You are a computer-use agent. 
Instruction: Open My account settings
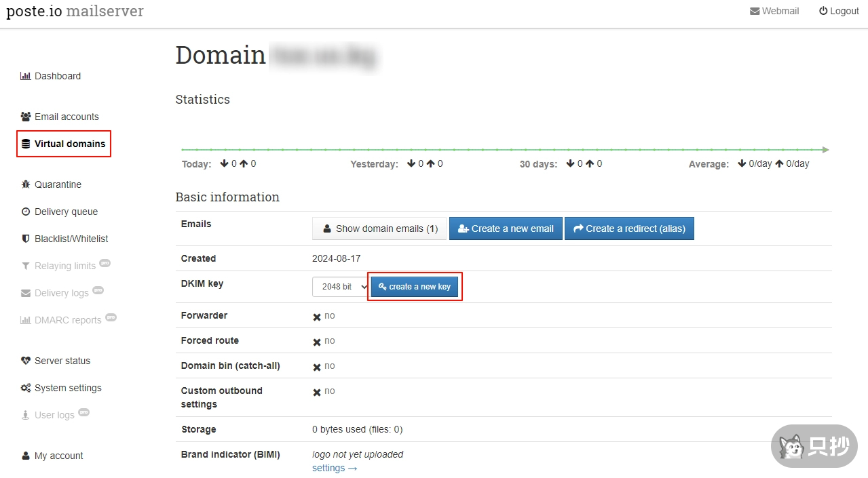click(58, 456)
